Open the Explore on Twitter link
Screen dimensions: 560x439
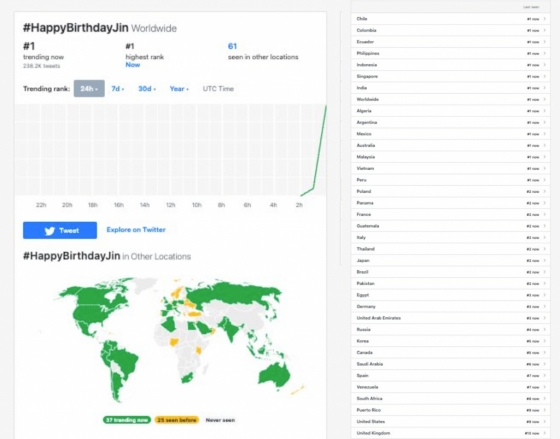[136, 230]
